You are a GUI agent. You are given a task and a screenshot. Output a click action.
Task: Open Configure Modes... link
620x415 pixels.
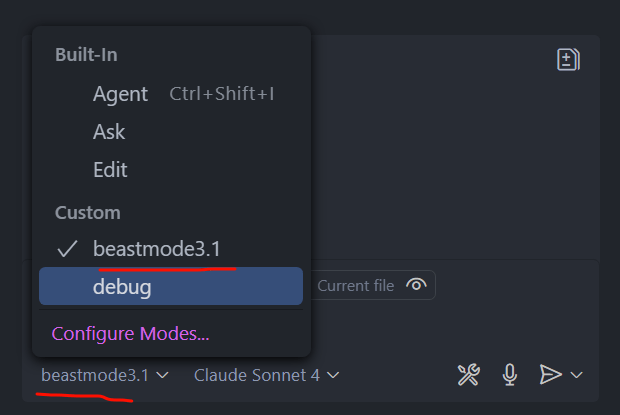coord(130,334)
